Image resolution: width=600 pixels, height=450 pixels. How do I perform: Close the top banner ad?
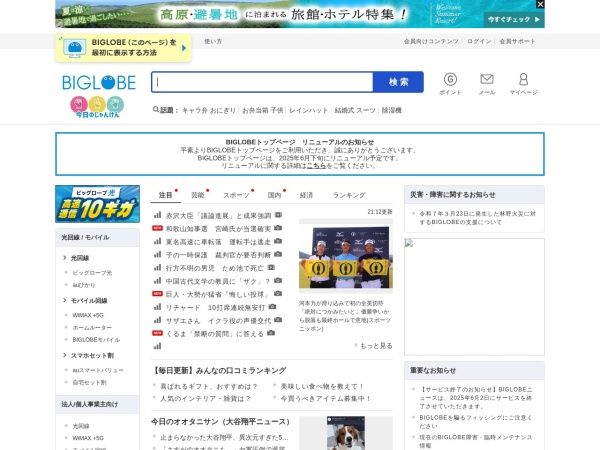click(540, 4)
